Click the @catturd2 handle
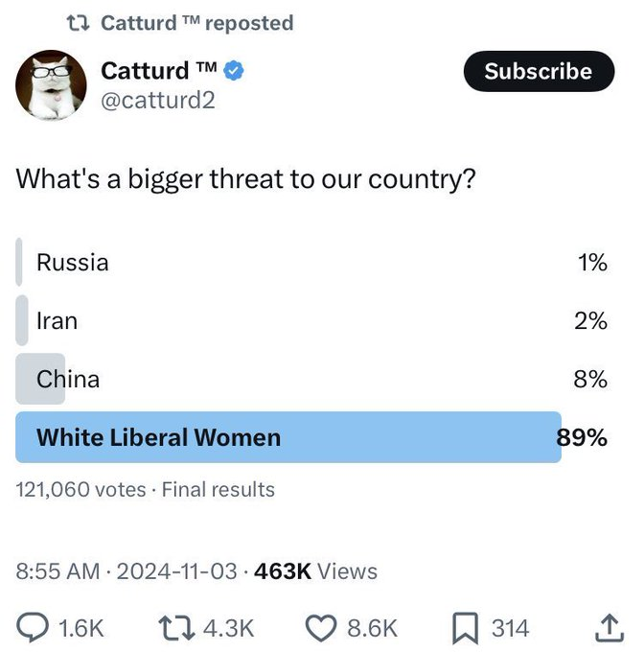 158,100
